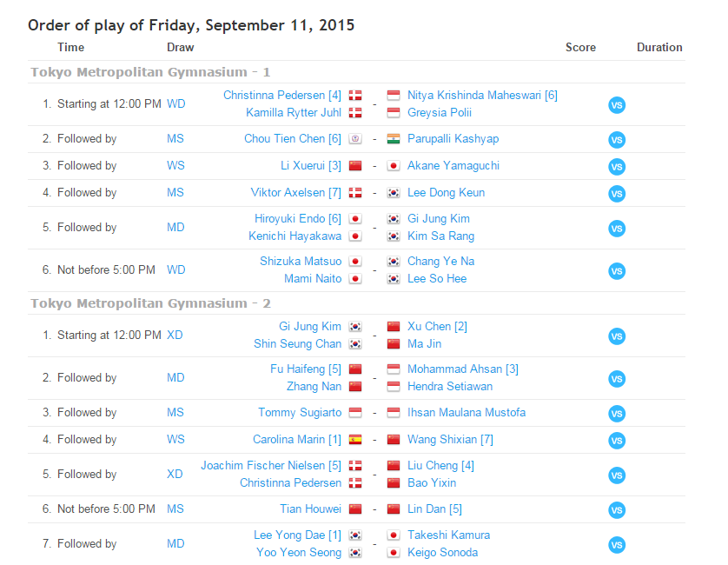Click VS icon for Li Xuerui match
Viewport: 728px width, 565px height.
pyautogui.click(x=617, y=167)
